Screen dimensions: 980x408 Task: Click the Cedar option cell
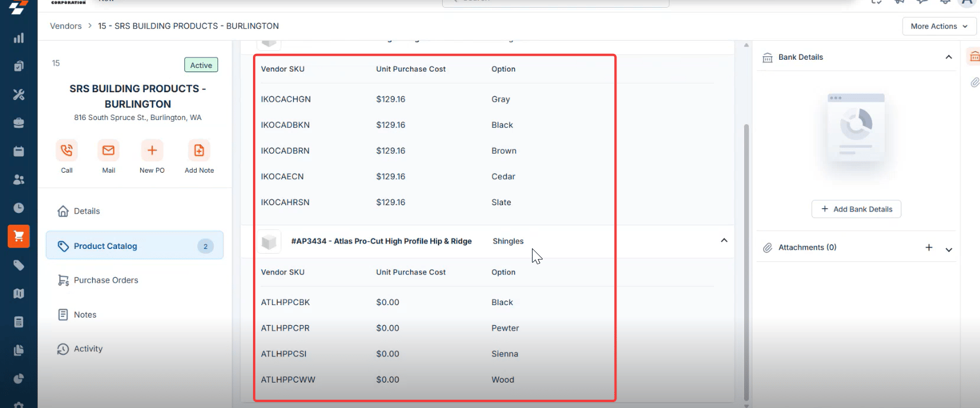[504, 176]
